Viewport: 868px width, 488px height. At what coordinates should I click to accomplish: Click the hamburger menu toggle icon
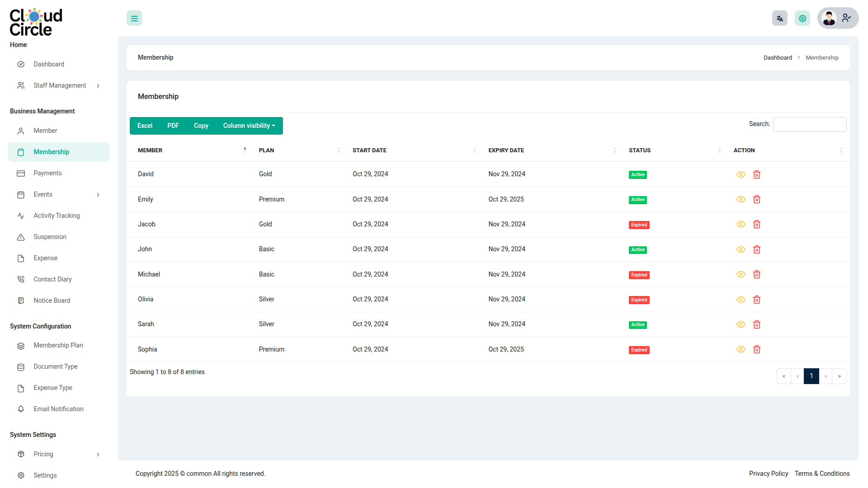pyautogui.click(x=134, y=19)
